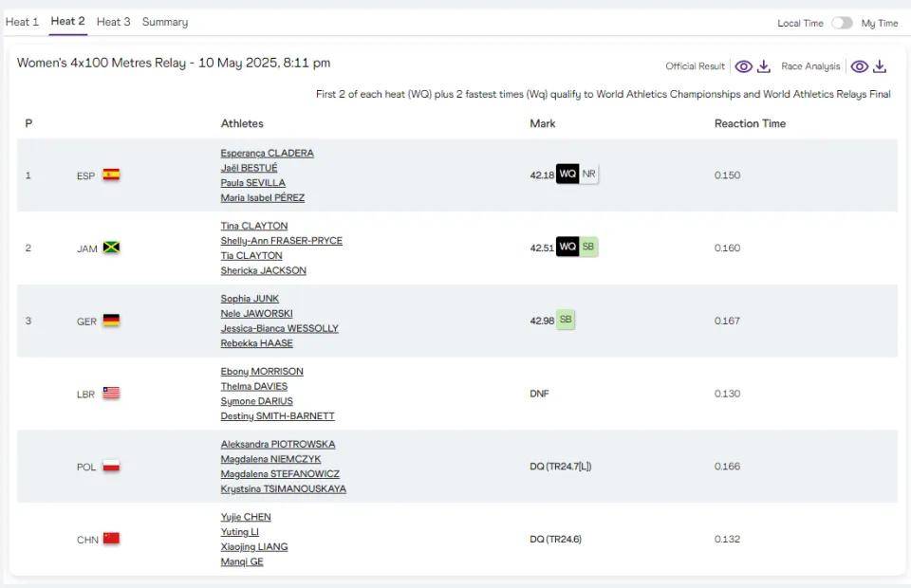The image size is (911, 588).
Task: Switch to the Heat 1 tab
Action: (x=22, y=22)
